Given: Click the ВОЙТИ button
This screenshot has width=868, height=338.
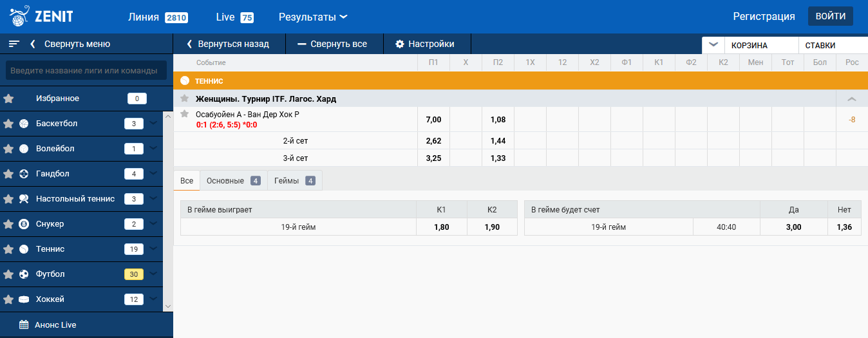Looking at the screenshot, I should click(x=831, y=16).
